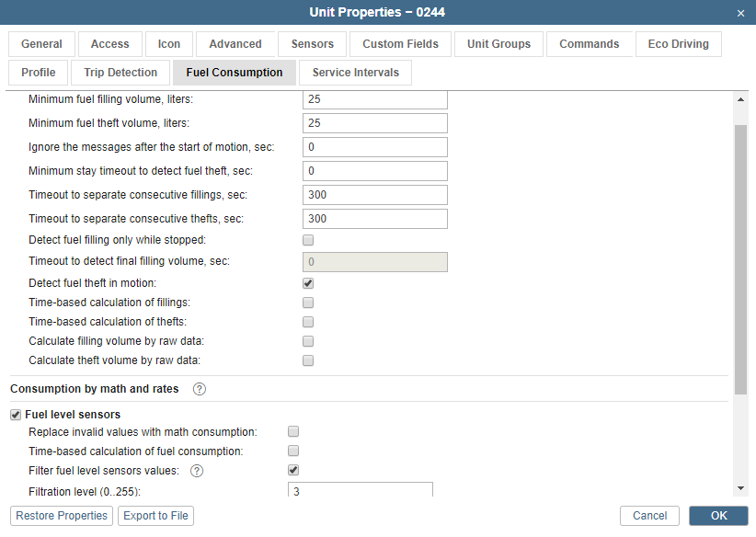
Task: Enable Time-based calculation of fillings
Action: 308,303
